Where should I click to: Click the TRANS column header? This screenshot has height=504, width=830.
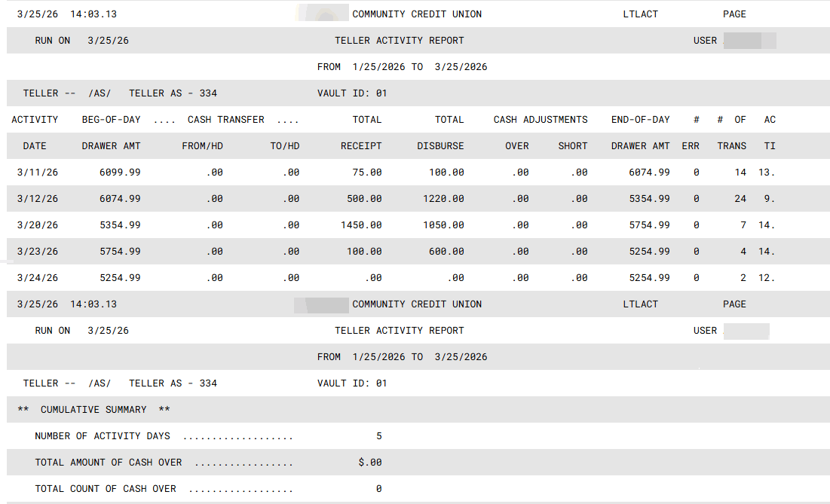(x=731, y=146)
